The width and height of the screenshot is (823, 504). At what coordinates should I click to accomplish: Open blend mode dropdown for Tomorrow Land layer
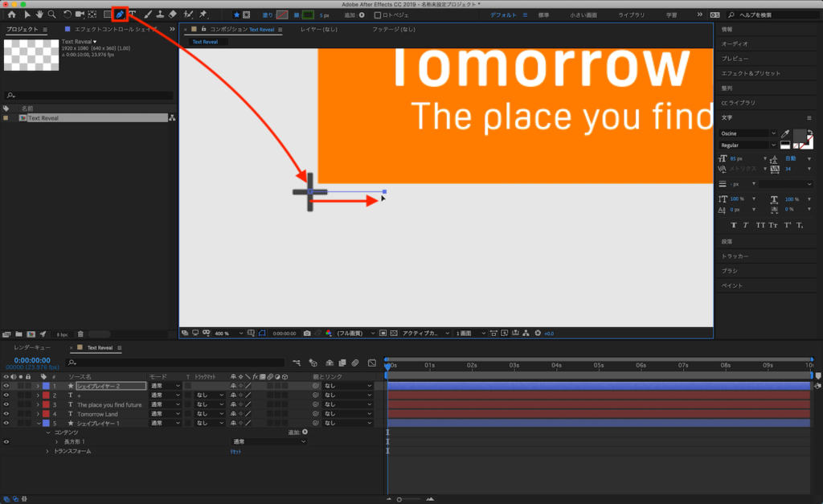click(x=165, y=414)
